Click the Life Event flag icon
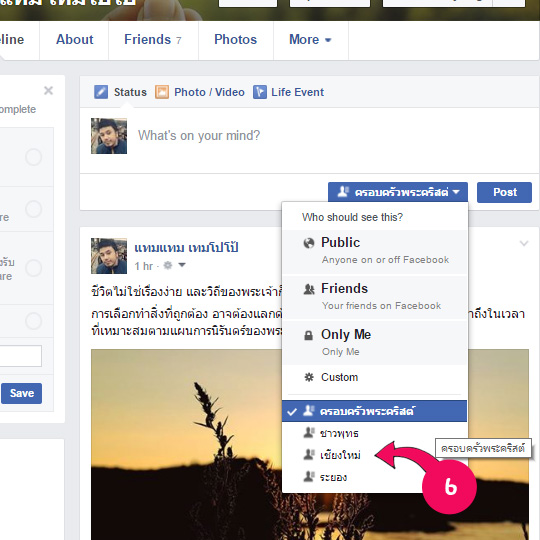The height and width of the screenshot is (540, 540). pos(260,92)
